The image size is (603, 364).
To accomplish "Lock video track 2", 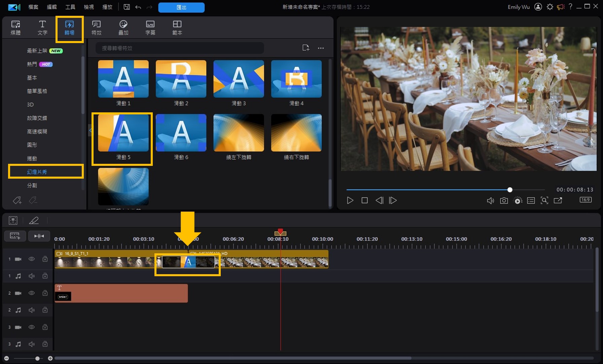I will (x=45, y=293).
